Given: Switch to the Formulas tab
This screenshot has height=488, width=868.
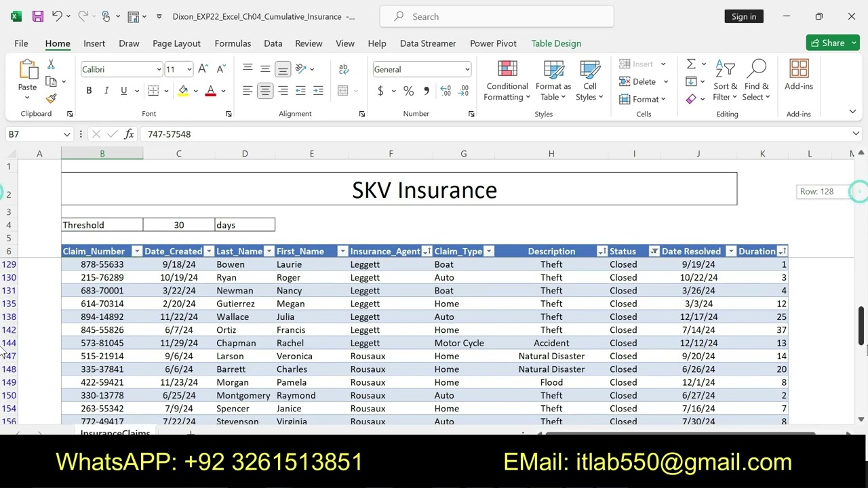Looking at the screenshot, I should coord(233,43).
